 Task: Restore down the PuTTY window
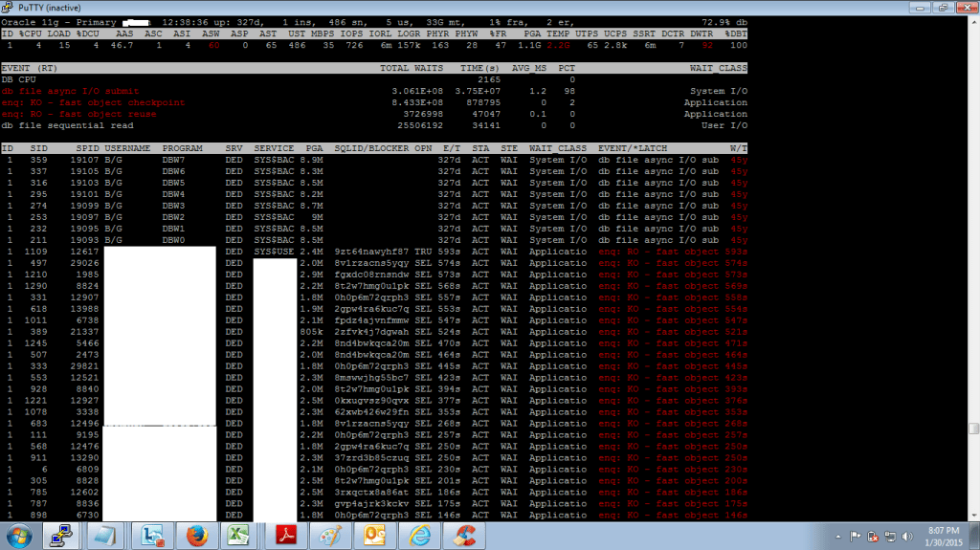[943, 8]
